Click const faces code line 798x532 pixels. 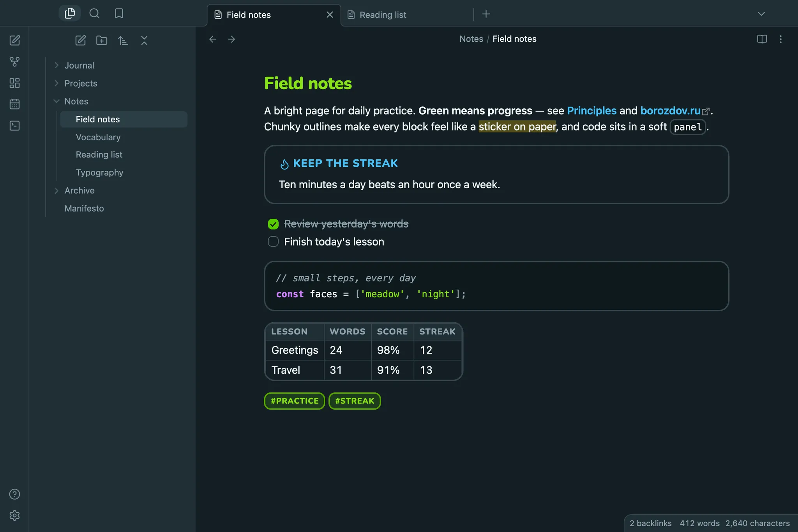point(371,294)
